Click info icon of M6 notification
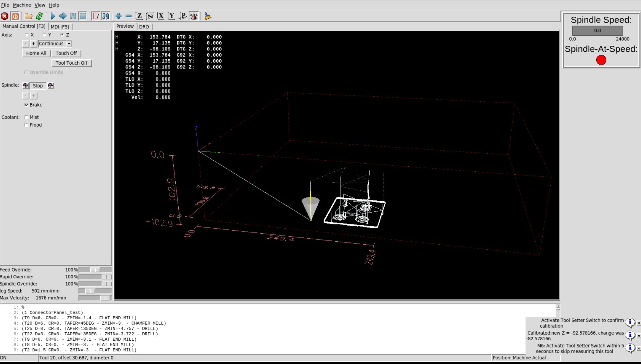 point(630,348)
